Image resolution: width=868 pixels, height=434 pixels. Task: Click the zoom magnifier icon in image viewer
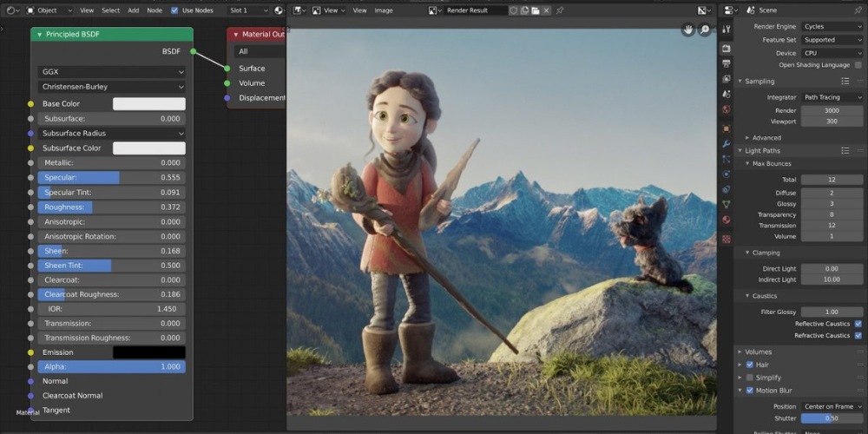[x=704, y=30]
